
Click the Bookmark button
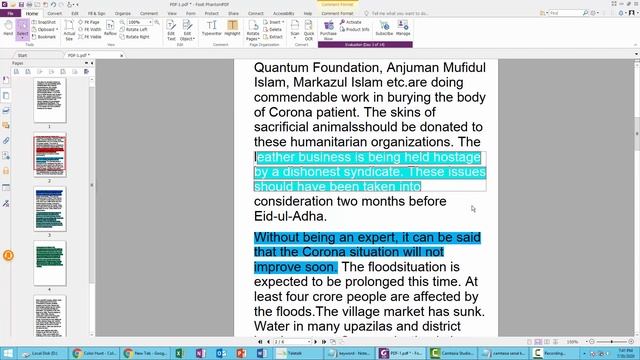pyautogui.click(x=44, y=37)
